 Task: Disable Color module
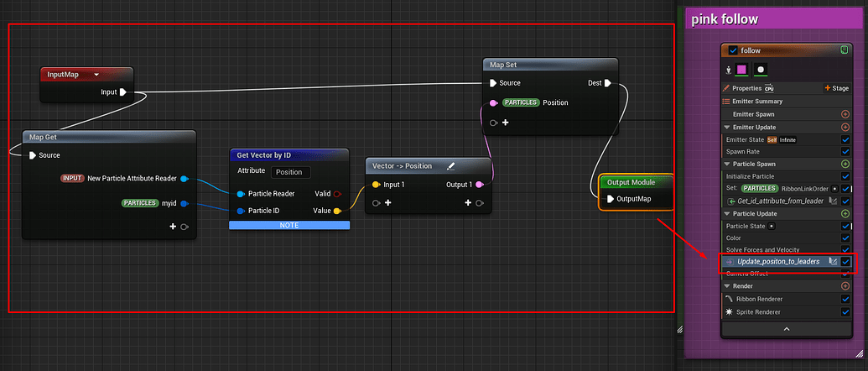(x=845, y=238)
